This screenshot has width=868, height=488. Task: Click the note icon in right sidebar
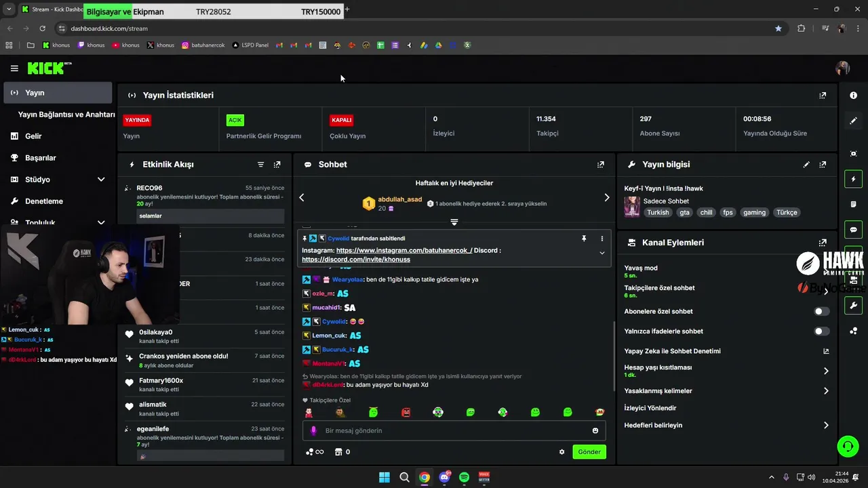tap(853, 204)
